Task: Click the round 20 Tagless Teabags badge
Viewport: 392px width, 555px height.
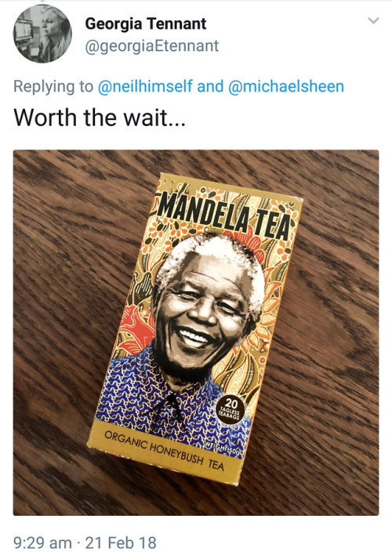Action: [230, 410]
